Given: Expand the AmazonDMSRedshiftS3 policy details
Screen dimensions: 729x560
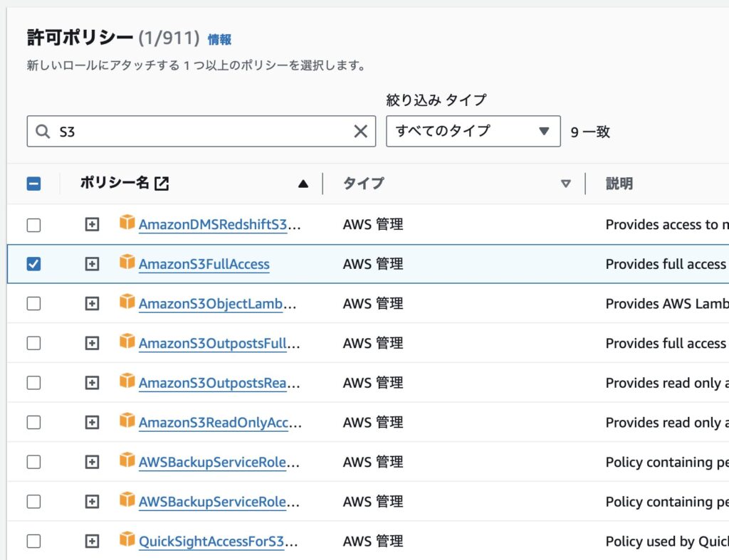Looking at the screenshot, I should [x=92, y=225].
